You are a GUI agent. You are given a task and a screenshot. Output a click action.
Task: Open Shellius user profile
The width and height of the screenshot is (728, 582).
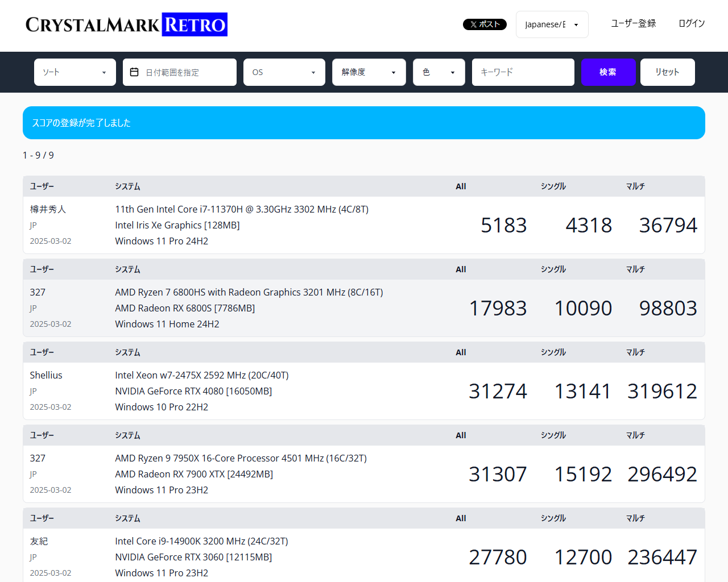pyautogui.click(x=46, y=375)
